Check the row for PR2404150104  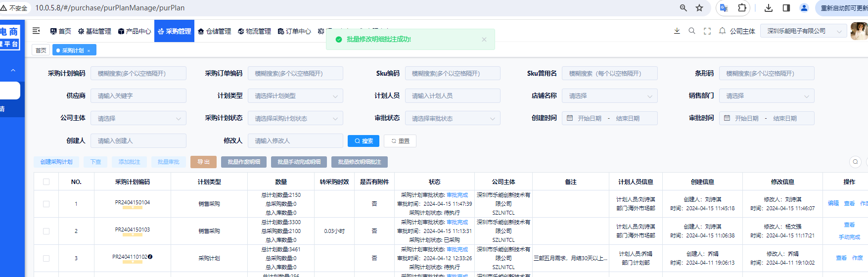pyautogui.click(x=46, y=204)
